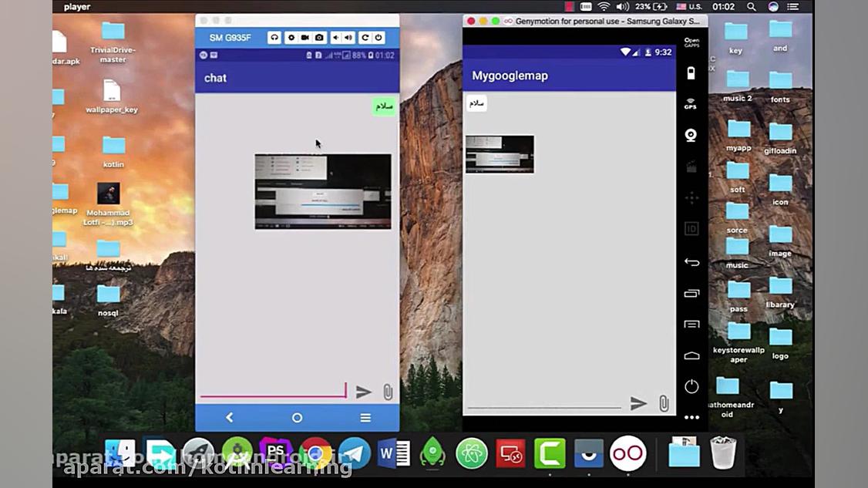Open Spotlight search in the menu bar
This screenshot has width=868, height=488.
[751, 7]
